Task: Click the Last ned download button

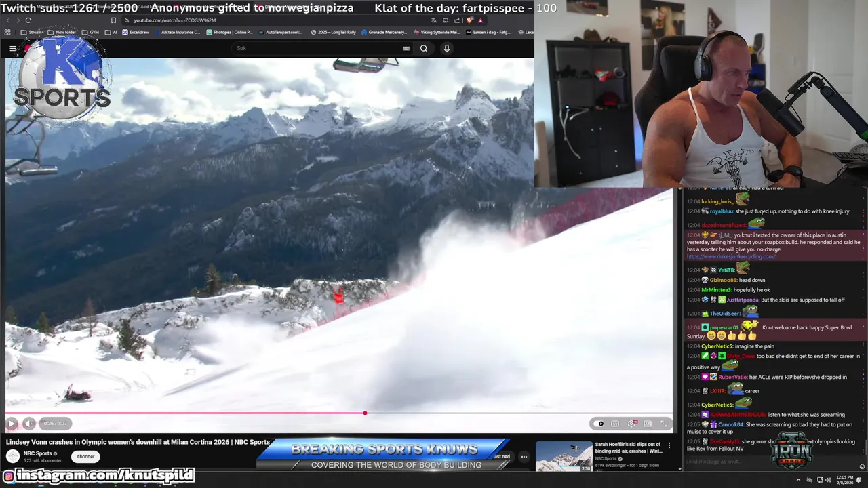Action: pyautogui.click(x=502, y=456)
